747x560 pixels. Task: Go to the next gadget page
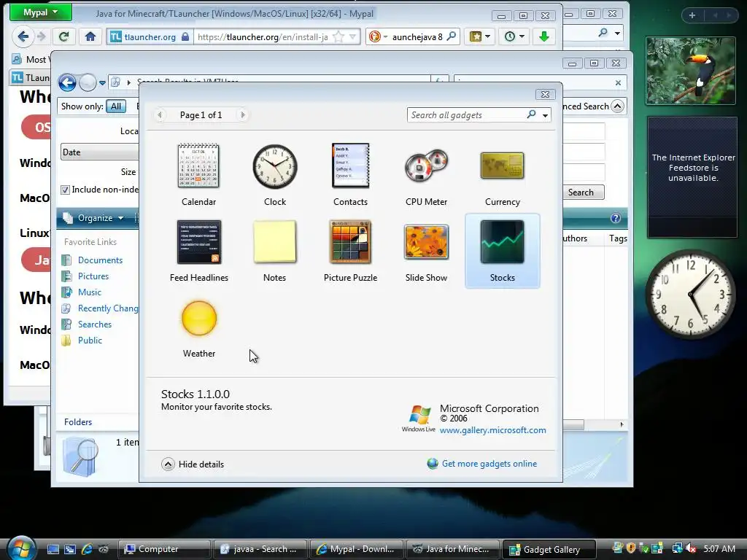[x=243, y=114]
